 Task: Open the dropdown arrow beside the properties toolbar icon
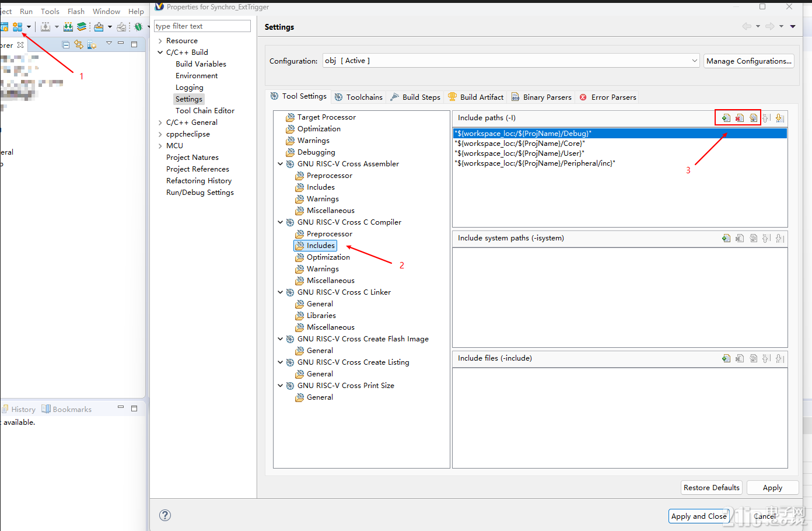pyautogui.click(x=29, y=27)
